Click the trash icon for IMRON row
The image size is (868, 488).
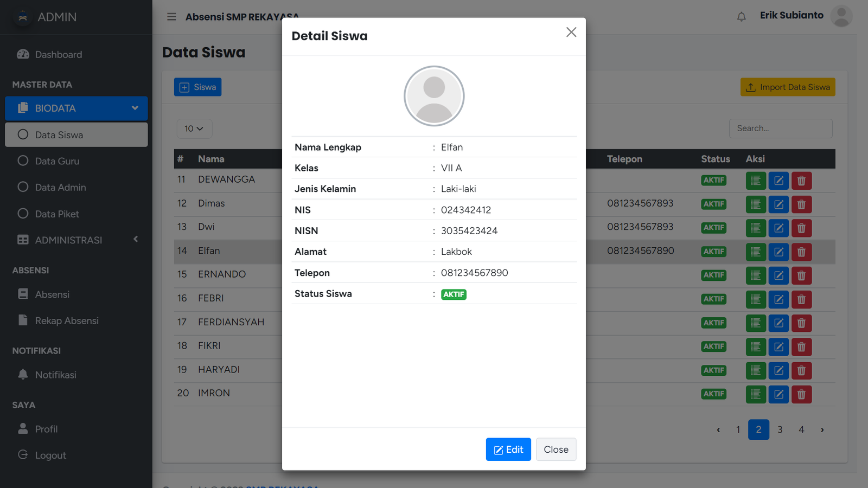coord(801,394)
